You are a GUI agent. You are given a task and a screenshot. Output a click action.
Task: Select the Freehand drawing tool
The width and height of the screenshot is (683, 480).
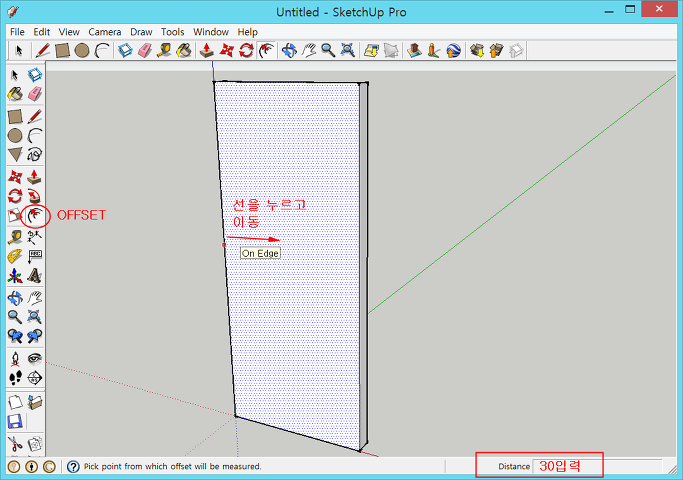(x=34, y=154)
